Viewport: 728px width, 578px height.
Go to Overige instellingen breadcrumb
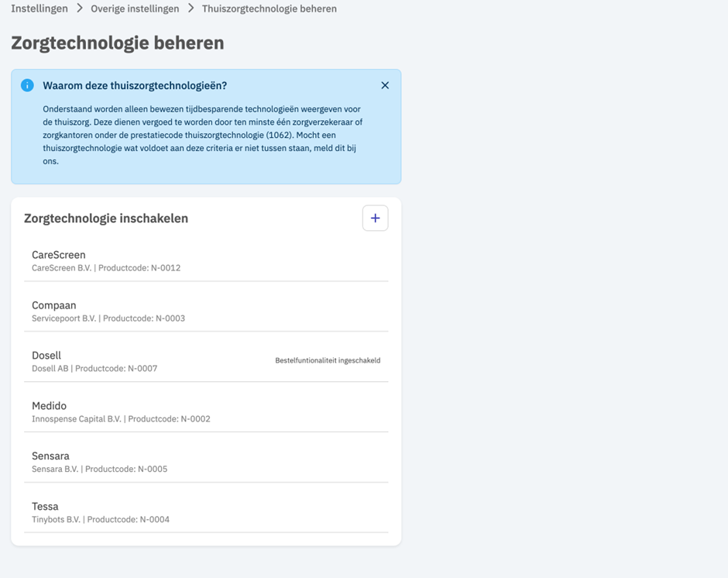point(135,9)
